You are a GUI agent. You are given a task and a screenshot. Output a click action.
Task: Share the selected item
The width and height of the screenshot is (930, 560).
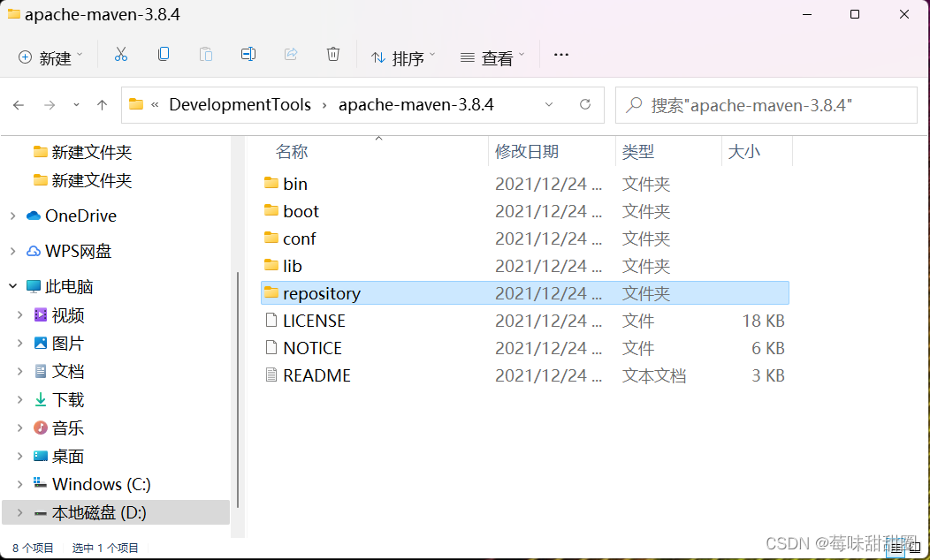point(291,54)
